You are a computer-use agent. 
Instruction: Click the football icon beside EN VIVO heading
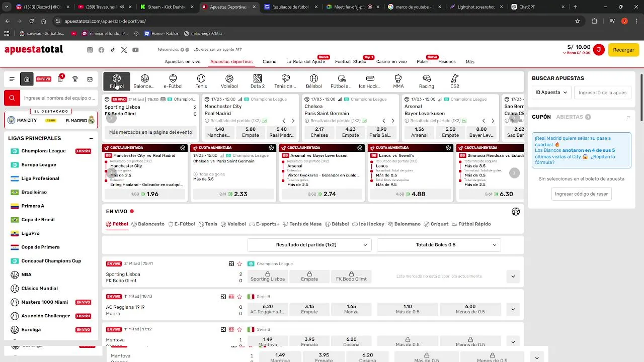coord(516,212)
